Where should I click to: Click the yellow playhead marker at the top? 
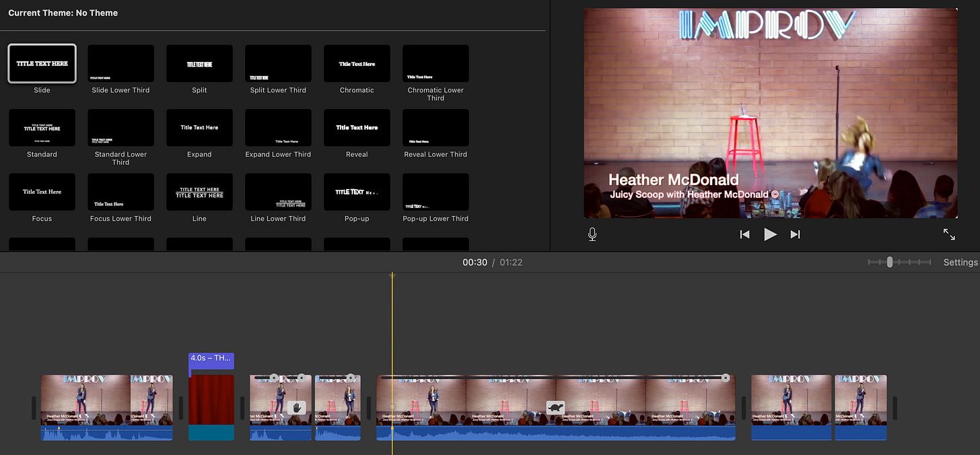coord(392,276)
